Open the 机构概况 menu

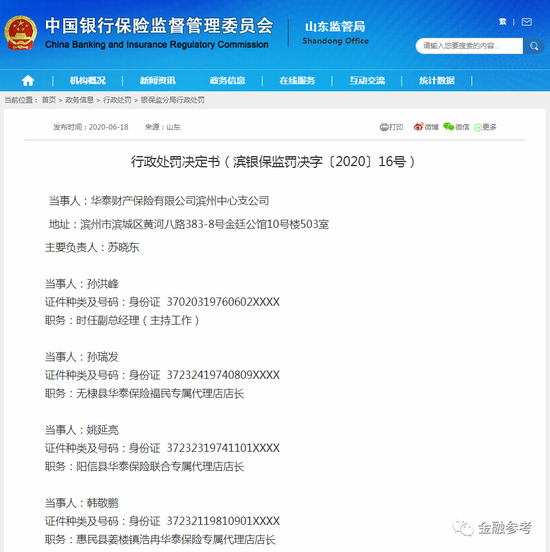tap(88, 81)
